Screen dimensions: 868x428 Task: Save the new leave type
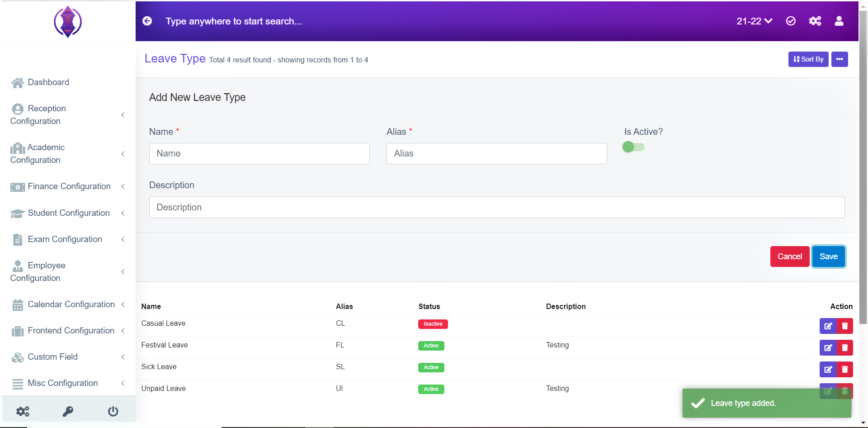829,257
